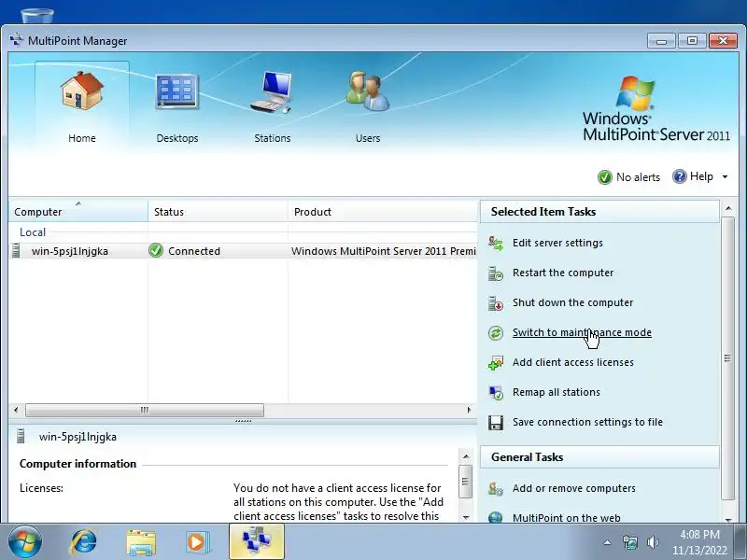Screen dimensions: 747x560
Task: Select computer row win-5psj1lnjgka
Action: point(243,251)
